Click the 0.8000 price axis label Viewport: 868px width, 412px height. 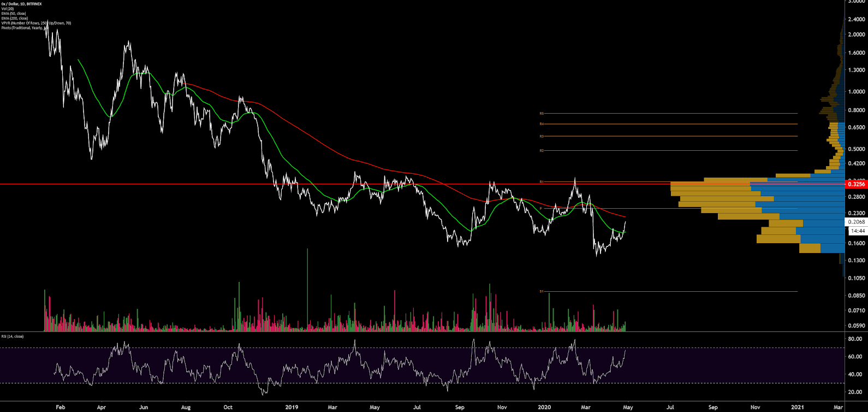(x=857, y=110)
